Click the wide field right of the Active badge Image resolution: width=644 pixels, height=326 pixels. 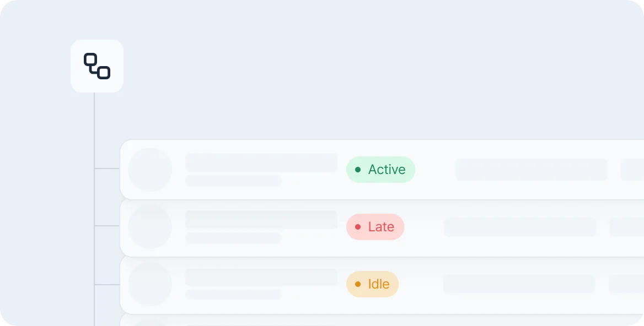(x=530, y=170)
